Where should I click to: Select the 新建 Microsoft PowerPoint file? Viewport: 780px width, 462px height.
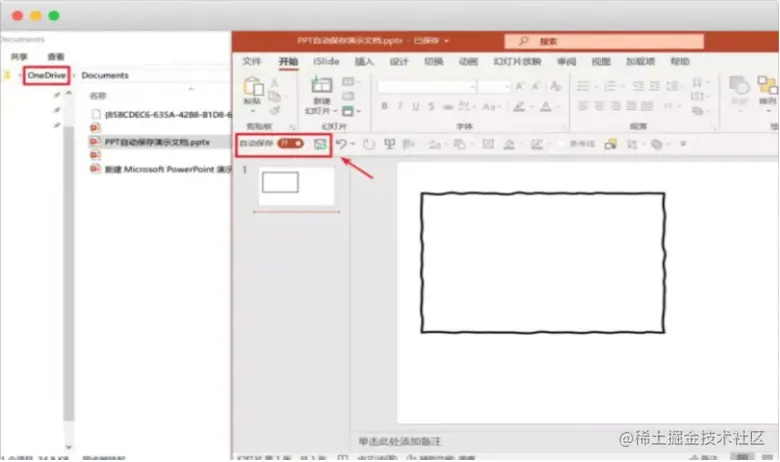(159, 169)
